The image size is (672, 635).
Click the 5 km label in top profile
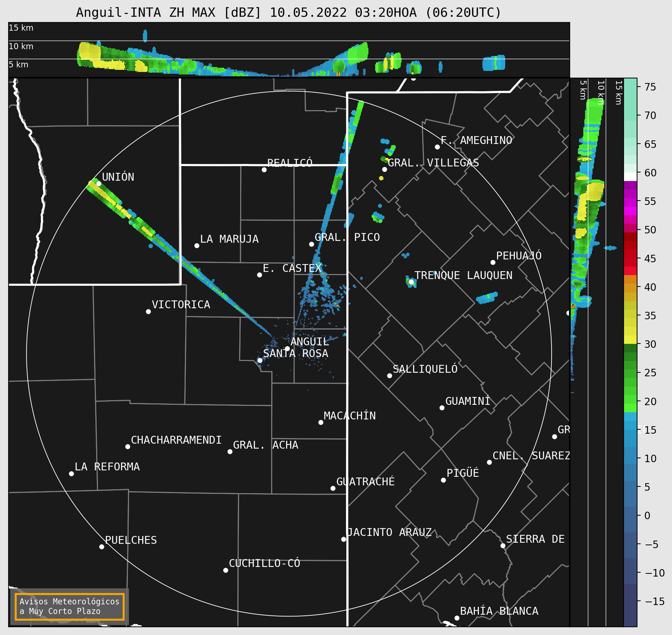tap(18, 64)
